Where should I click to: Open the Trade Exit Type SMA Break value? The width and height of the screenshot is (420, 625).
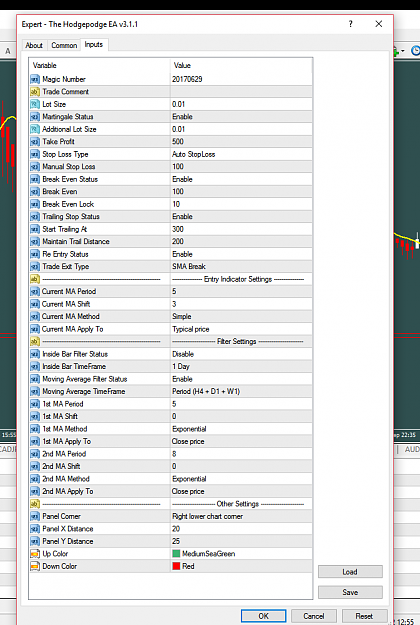pos(241,267)
